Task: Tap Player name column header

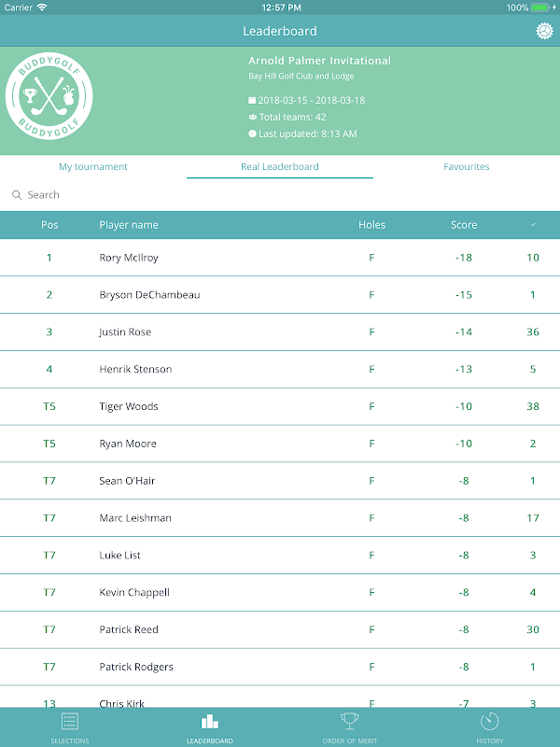Action: (x=129, y=225)
